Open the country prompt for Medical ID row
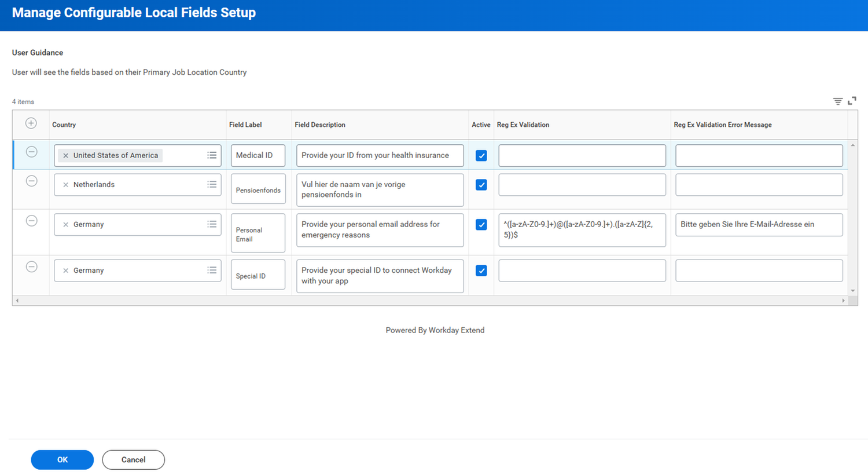 [x=212, y=155]
